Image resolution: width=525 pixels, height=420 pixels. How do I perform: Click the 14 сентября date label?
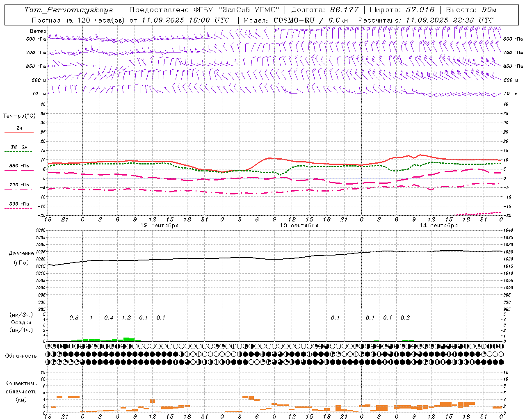point(438,226)
